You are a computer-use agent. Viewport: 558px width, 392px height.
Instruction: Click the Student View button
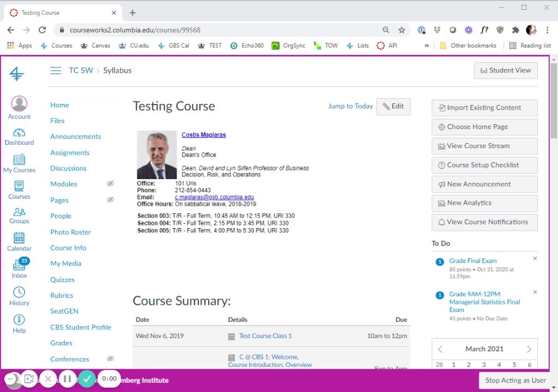pyautogui.click(x=506, y=70)
